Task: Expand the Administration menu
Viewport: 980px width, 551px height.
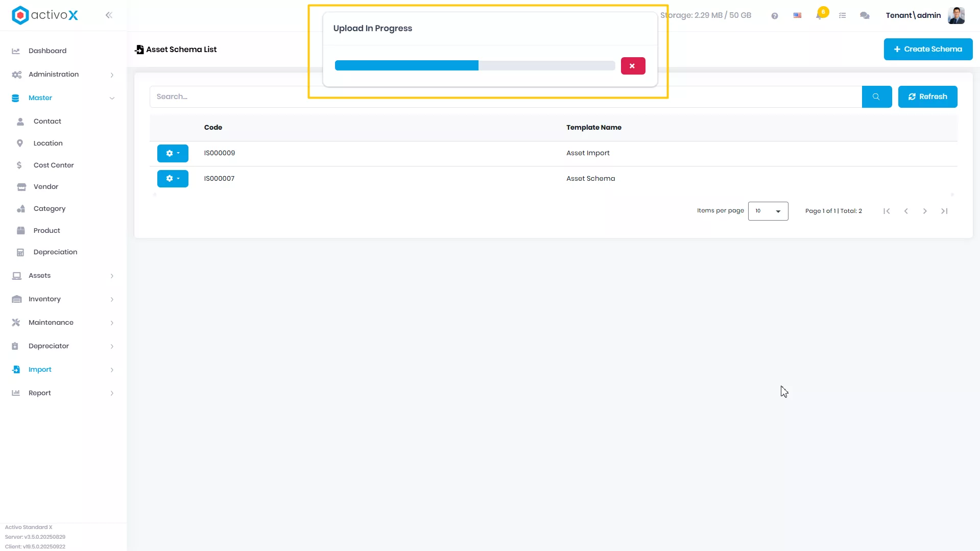Action: (x=63, y=74)
